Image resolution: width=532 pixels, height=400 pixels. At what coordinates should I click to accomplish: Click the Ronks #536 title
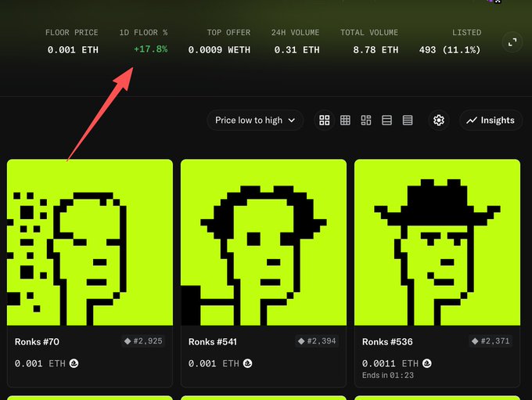click(387, 341)
